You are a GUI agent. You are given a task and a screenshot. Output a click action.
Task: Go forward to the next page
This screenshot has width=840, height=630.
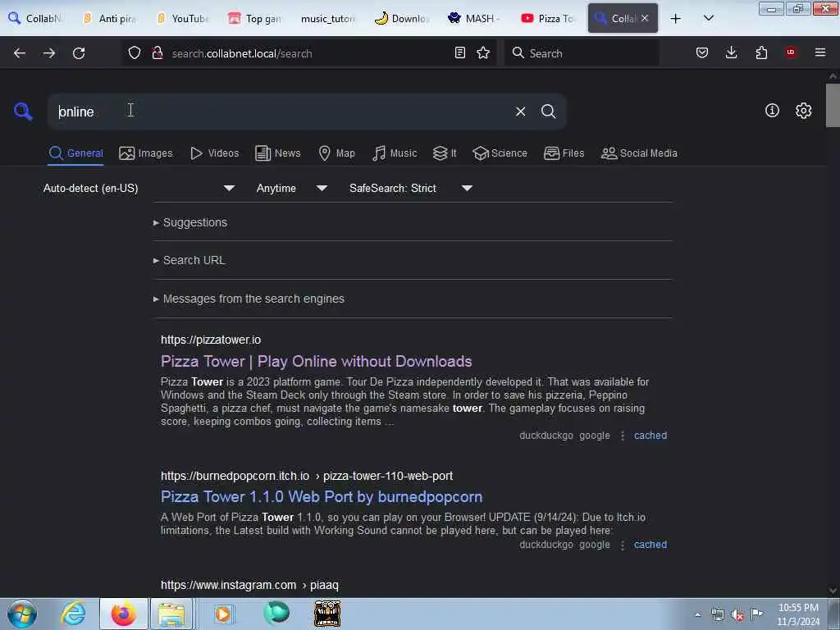tap(49, 53)
